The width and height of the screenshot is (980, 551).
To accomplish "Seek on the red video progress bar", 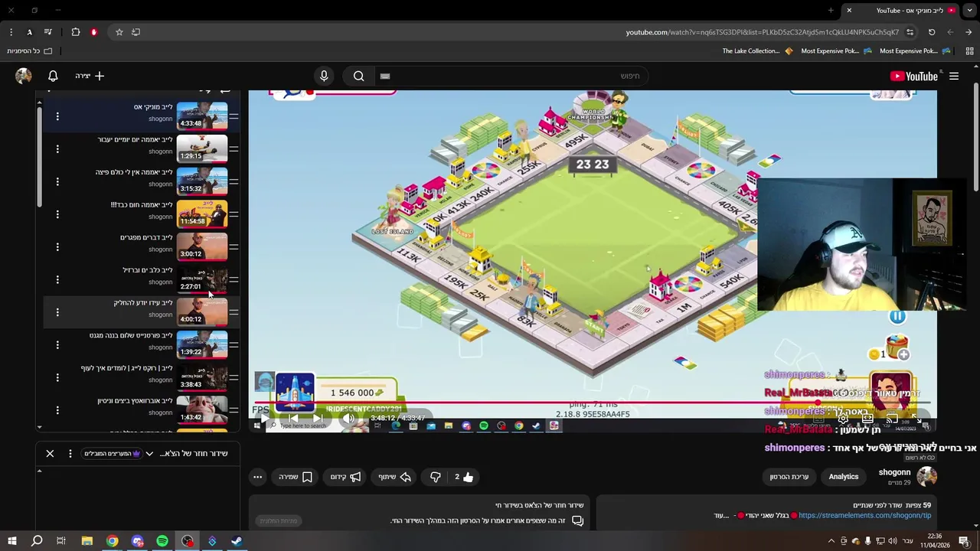I will (x=593, y=403).
